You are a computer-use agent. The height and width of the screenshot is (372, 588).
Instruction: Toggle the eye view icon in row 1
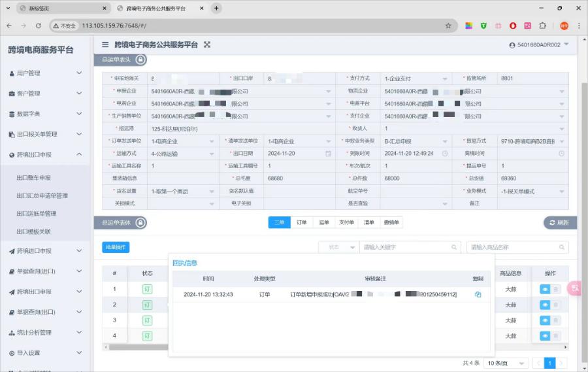tap(545, 290)
